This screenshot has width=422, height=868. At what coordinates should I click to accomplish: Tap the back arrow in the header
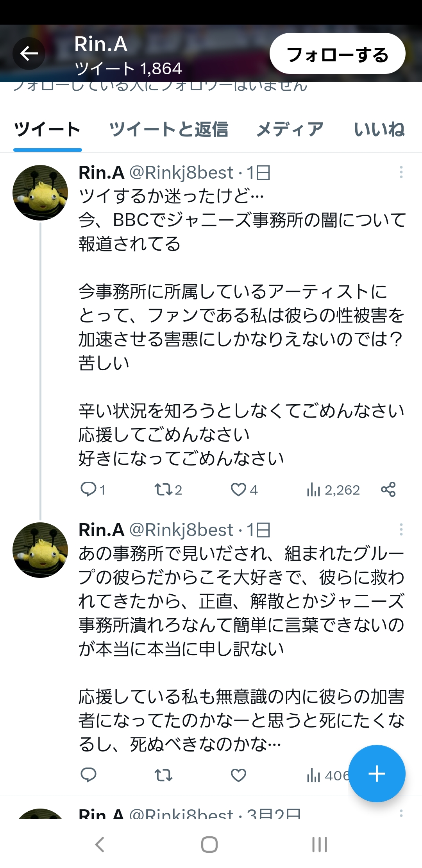pos(29,54)
